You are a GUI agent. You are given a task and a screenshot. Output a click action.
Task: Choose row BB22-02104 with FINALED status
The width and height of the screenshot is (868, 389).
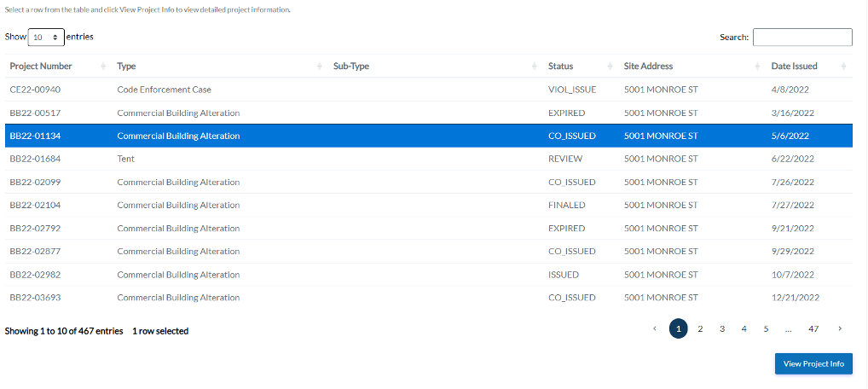[35, 205]
